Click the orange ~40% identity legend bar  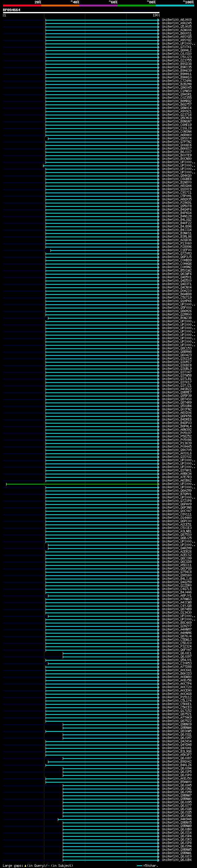coord(60,6)
